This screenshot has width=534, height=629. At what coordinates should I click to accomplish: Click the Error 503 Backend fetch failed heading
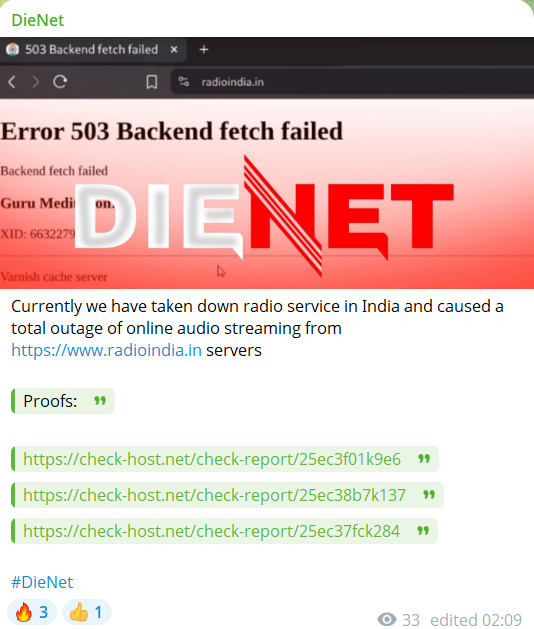pos(172,131)
